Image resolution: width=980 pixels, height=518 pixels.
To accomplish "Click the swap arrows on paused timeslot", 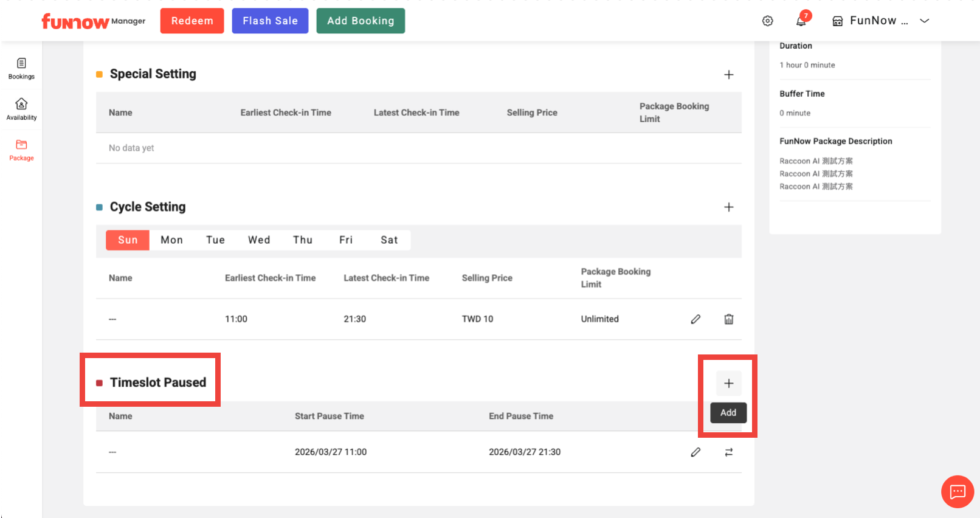I will pyautogui.click(x=728, y=452).
